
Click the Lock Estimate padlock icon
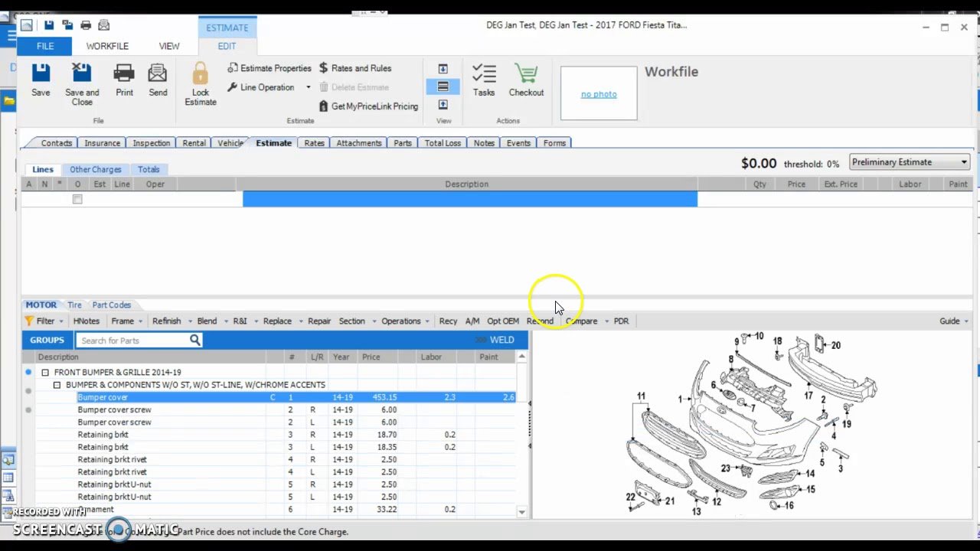pyautogui.click(x=200, y=73)
